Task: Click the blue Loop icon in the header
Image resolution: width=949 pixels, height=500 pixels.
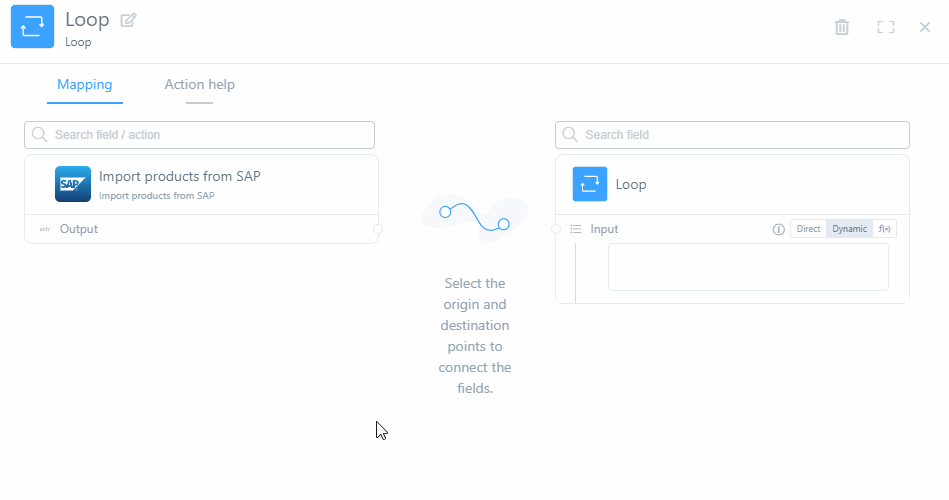Action: point(32,27)
